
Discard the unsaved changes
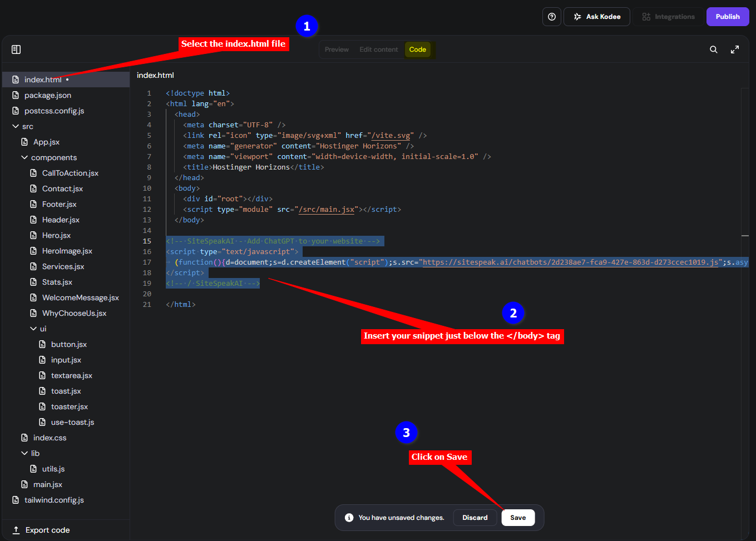(x=475, y=518)
